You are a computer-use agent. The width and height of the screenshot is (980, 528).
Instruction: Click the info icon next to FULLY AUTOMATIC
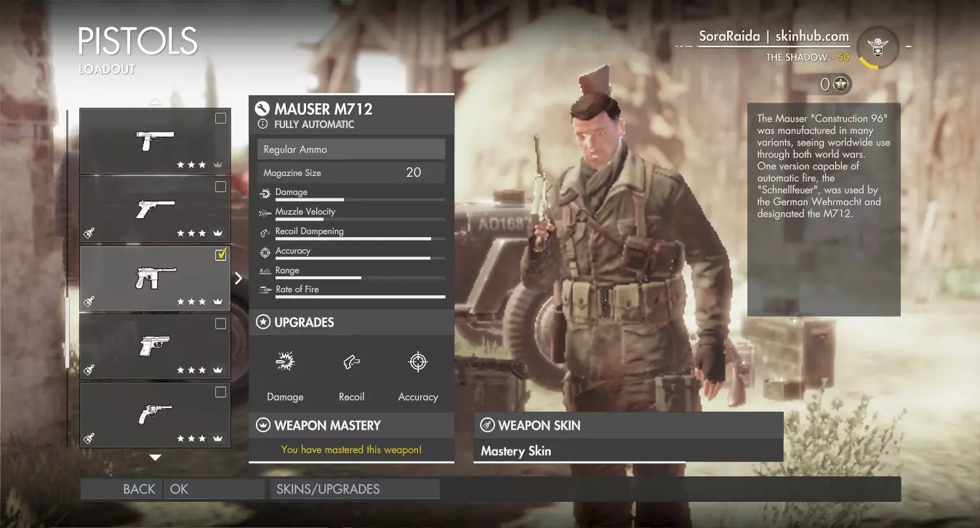(x=263, y=124)
